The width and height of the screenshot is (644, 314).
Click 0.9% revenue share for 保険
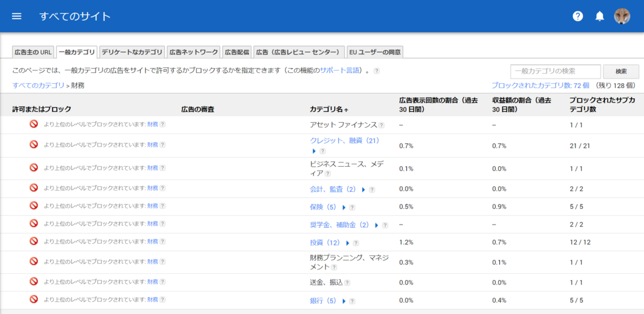(x=499, y=206)
